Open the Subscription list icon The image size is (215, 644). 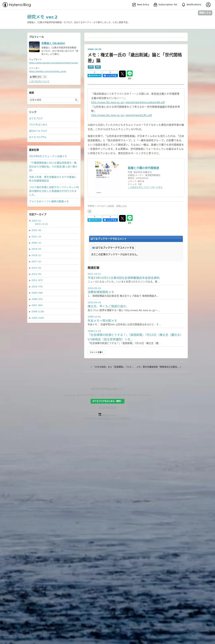[155, 5]
